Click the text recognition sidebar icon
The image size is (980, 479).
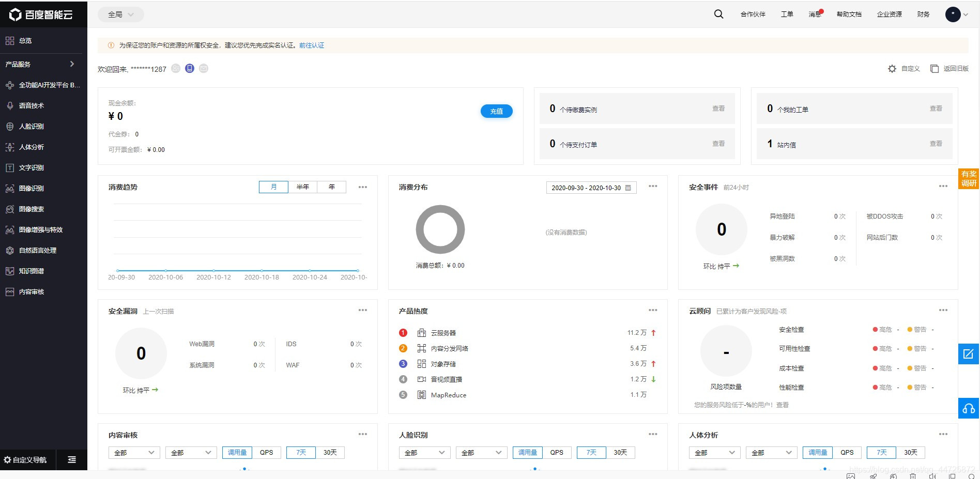[10, 167]
